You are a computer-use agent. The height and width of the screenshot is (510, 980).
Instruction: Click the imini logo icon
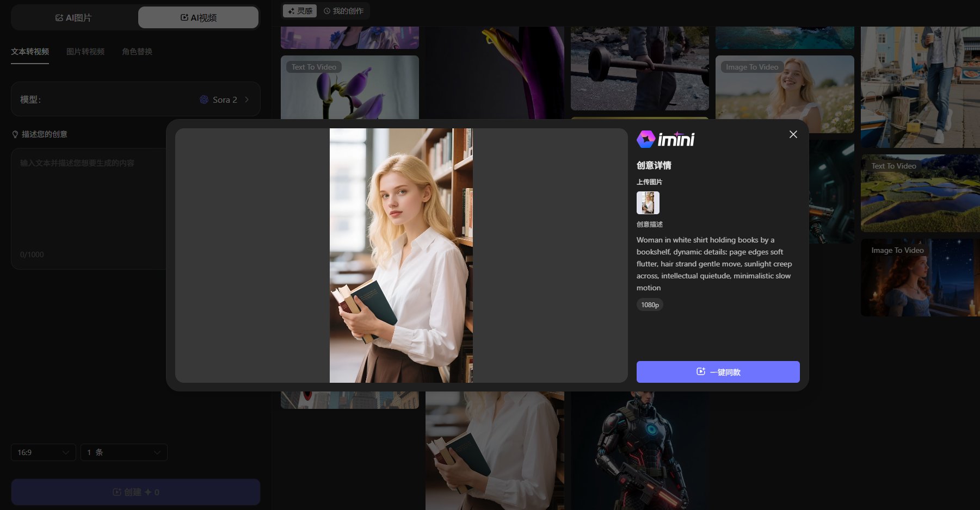point(646,139)
